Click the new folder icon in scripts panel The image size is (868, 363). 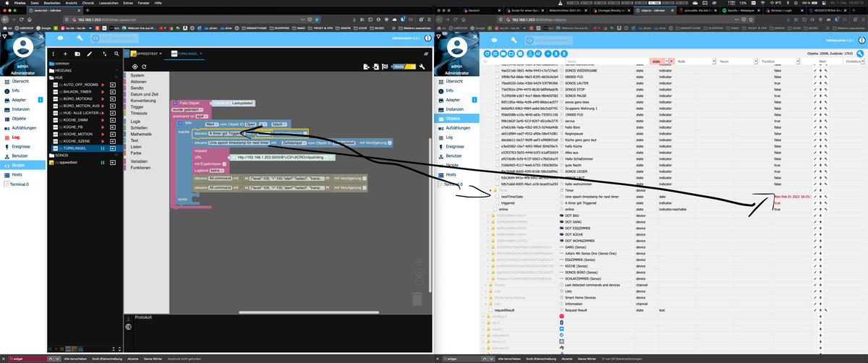(x=77, y=54)
